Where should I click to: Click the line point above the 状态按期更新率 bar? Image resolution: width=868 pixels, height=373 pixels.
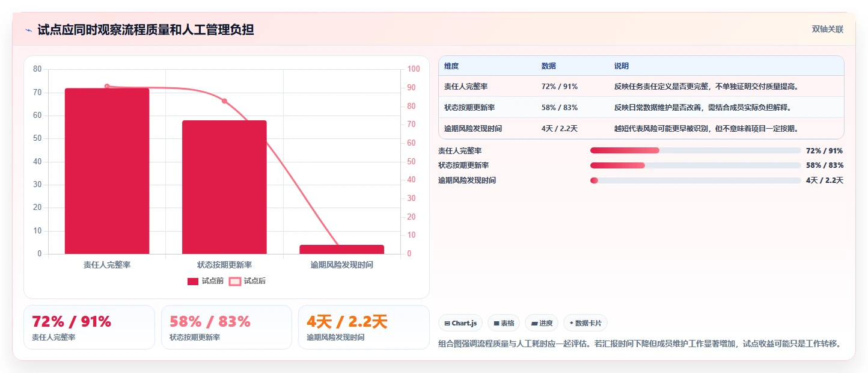[224, 101]
